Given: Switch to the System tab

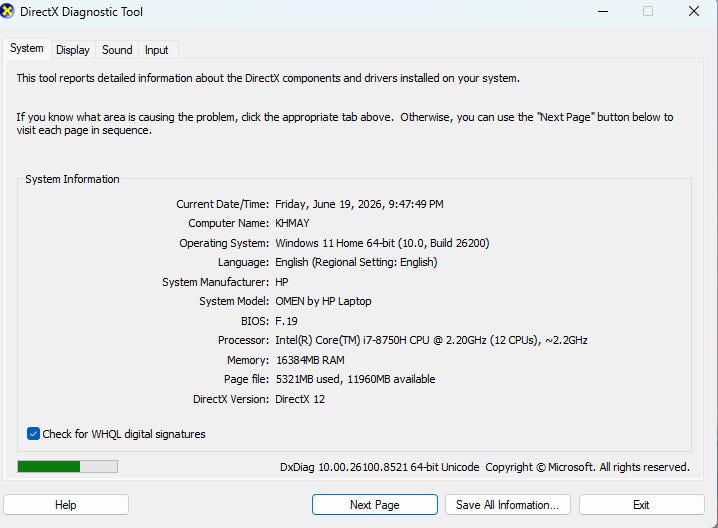Looking at the screenshot, I should coord(27,49).
